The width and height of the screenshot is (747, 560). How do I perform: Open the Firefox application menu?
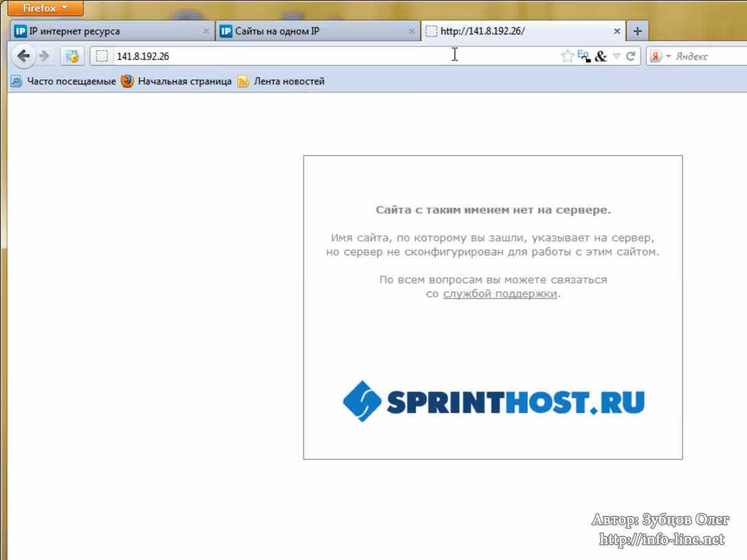click(x=44, y=8)
